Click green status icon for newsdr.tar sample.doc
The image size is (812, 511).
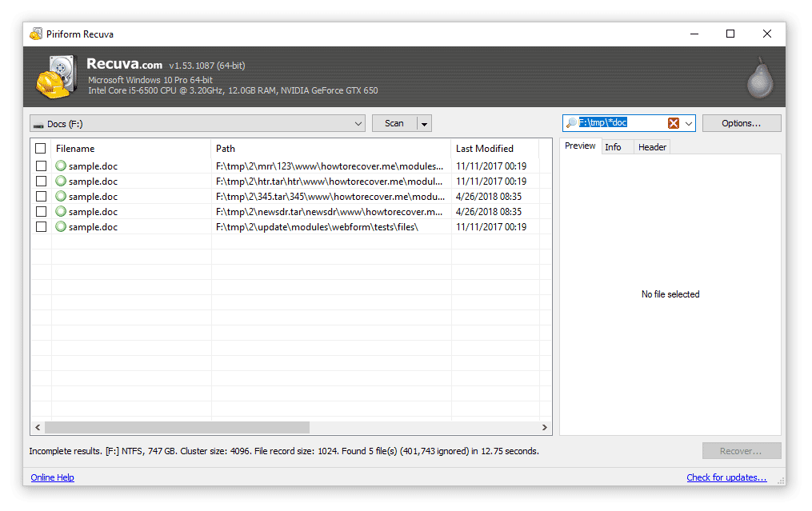[61, 211]
